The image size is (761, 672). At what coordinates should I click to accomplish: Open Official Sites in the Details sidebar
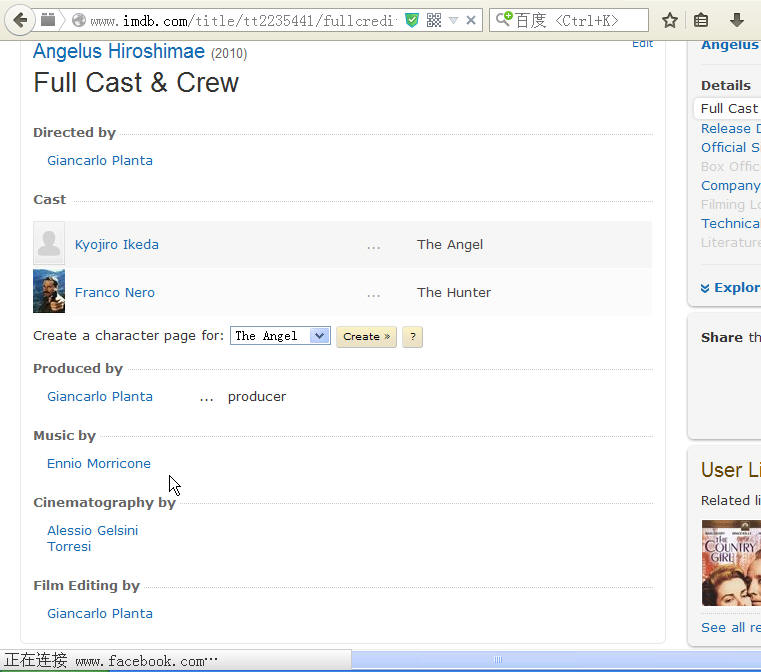[x=730, y=148]
